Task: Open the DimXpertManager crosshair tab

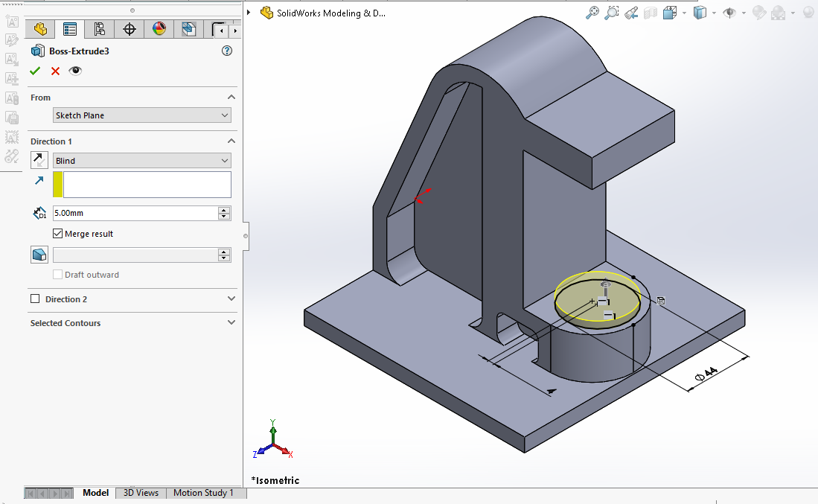Action: pos(130,30)
